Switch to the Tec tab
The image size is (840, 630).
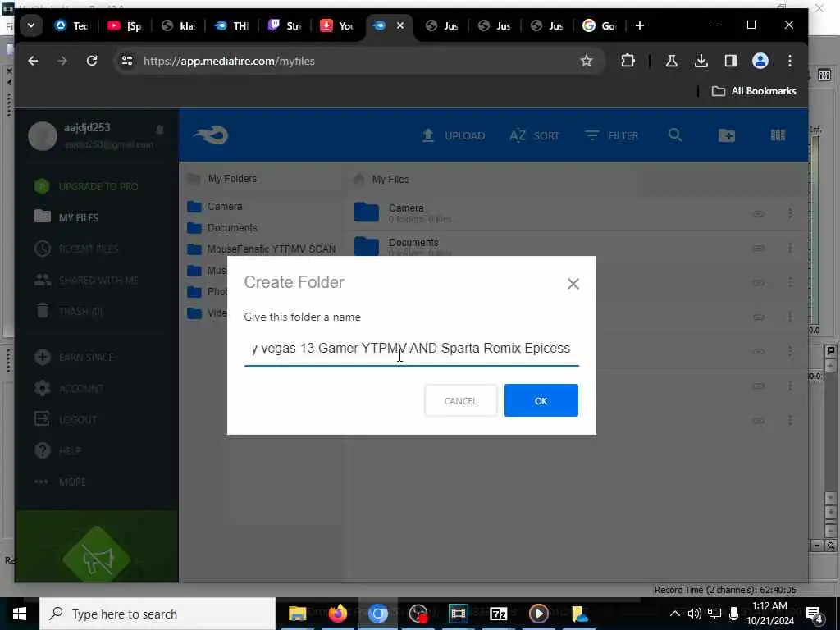coord(72,25)
